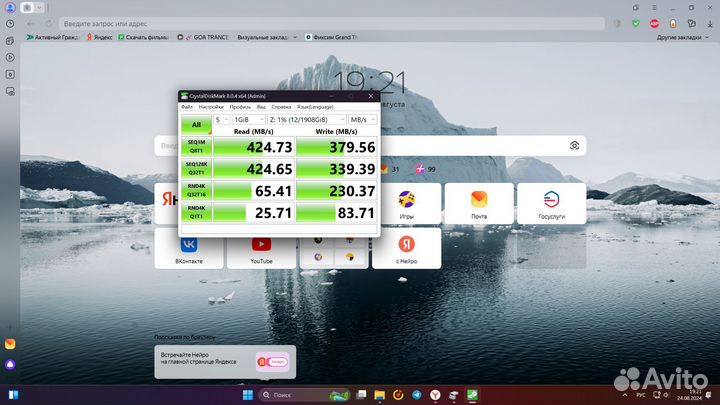Click the browser reload button
Screen dimensions: 720x405
[x=49, y=23]
